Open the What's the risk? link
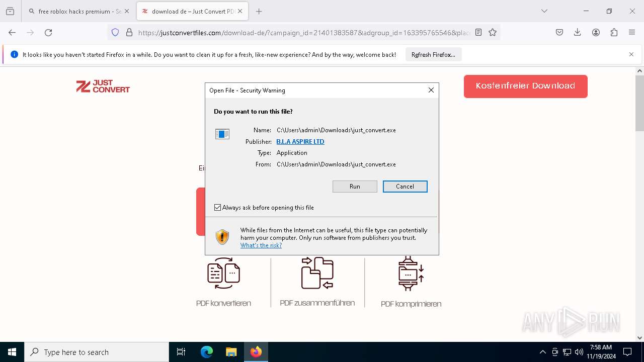Image resolution: width=644 pixels, height=362 pixels. pos(261,245)
